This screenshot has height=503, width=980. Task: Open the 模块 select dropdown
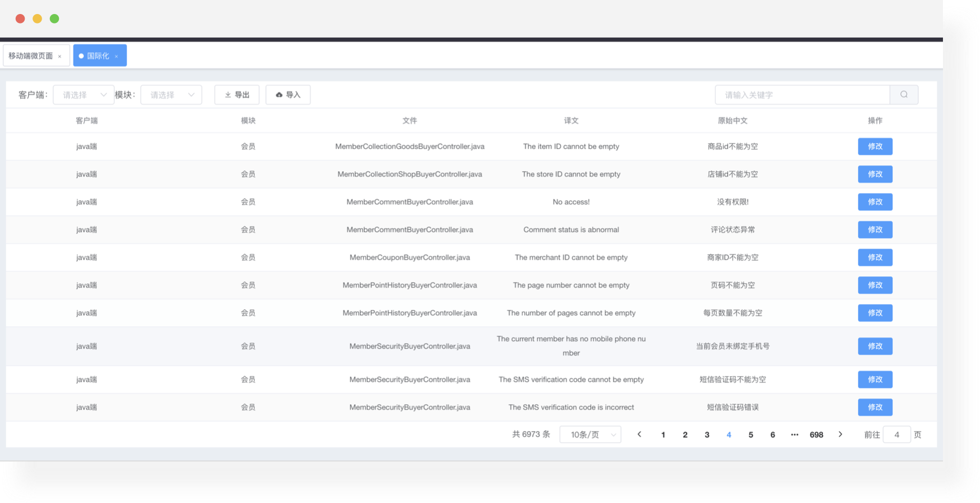pyautogui.click(x=171, y=95)
